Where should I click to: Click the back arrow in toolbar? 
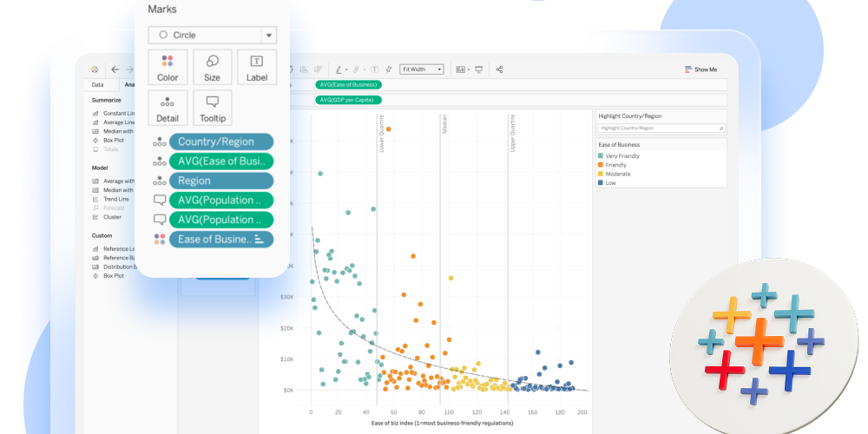[x=115, y=69]
